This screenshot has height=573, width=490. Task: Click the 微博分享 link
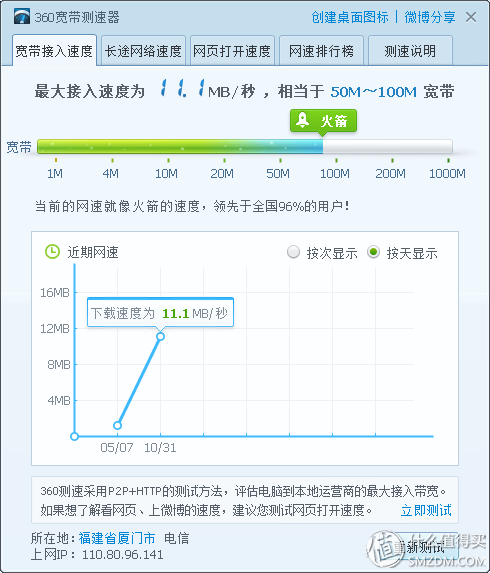tap(430, 17)
